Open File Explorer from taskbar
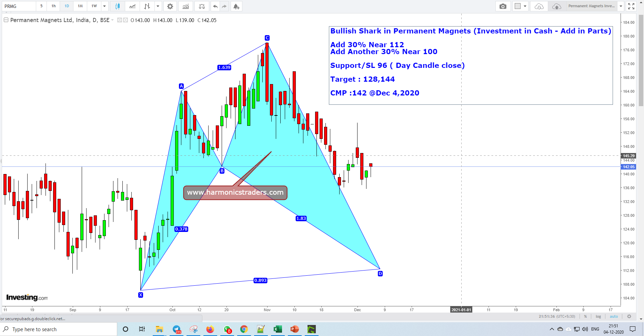644x336 pixels. pyautogui.click(x=159, y=329)
